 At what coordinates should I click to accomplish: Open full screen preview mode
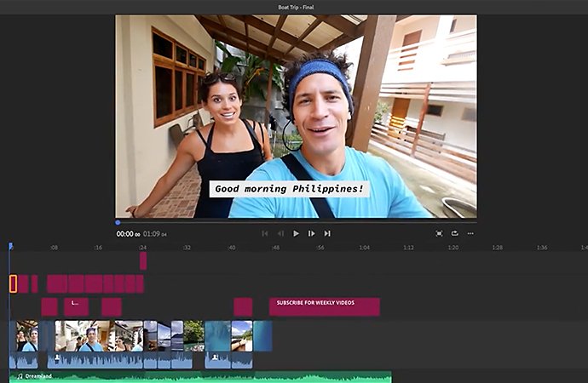(x=439, y=233)
